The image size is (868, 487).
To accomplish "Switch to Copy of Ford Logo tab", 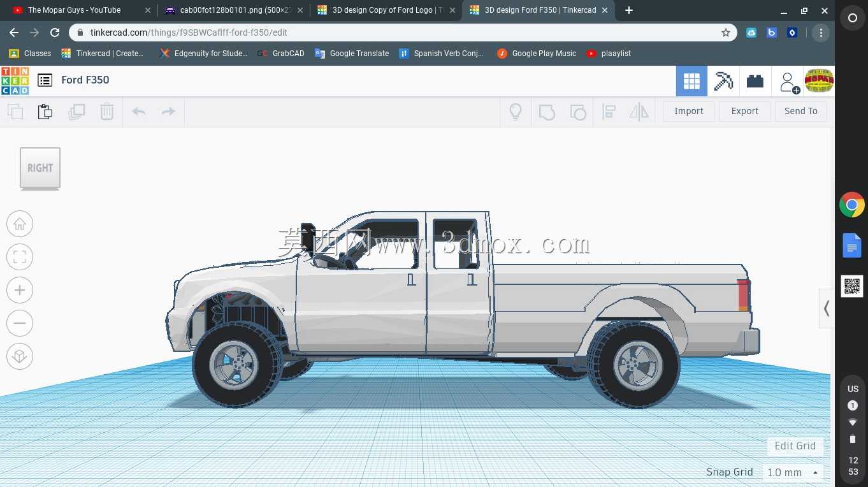I will (x=387, y=10).
